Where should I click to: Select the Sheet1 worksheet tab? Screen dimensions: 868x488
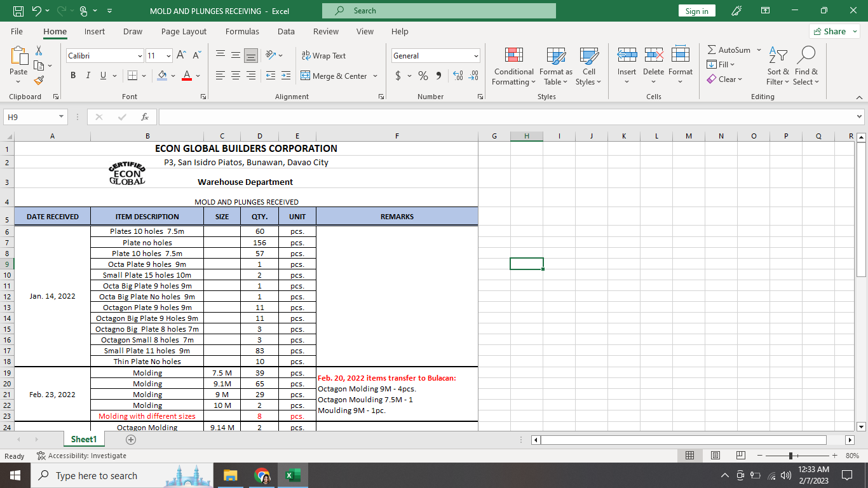pos(84,439)
